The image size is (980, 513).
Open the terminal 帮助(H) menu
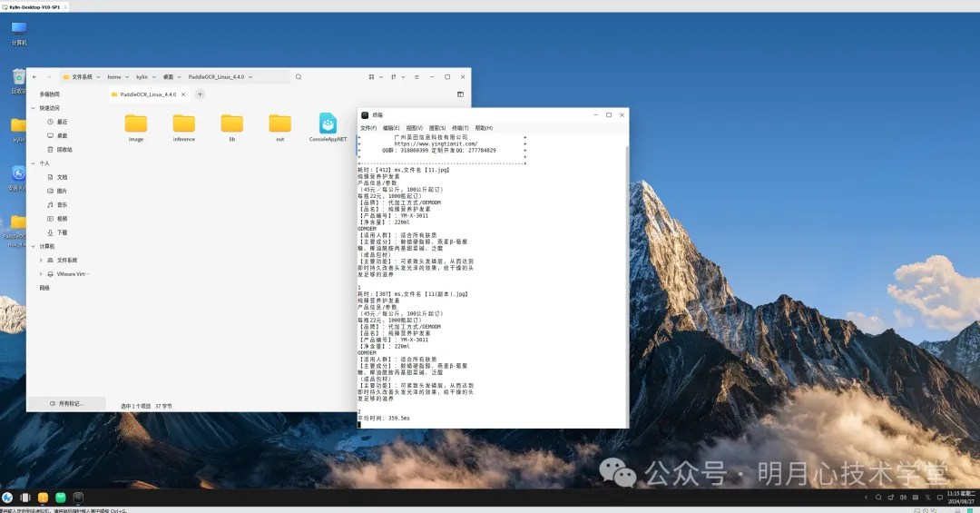coord(484,128)
